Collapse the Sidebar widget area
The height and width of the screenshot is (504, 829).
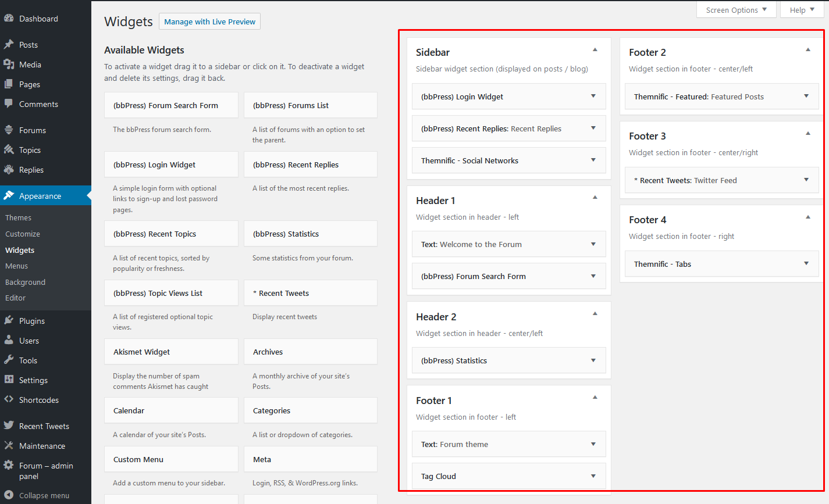tap(595, 50)
